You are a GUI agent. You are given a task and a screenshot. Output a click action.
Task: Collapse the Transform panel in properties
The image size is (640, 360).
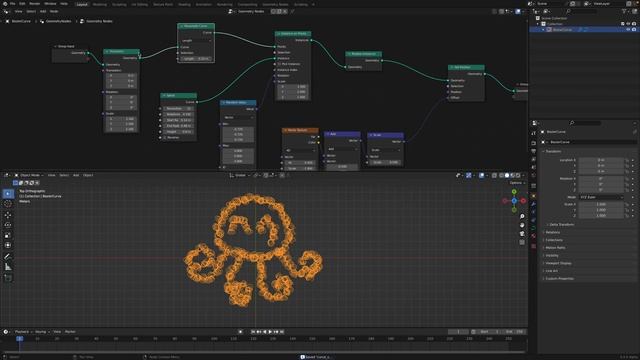pos(553,151)
